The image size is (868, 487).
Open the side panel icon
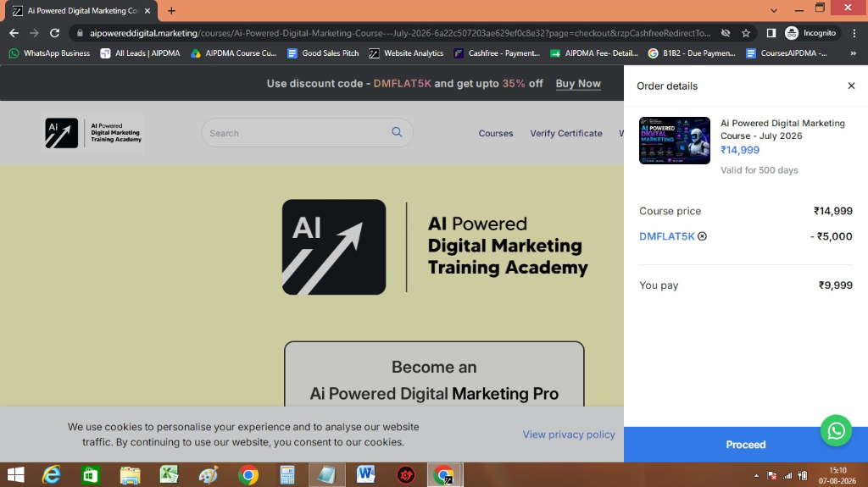click(771, 33)
